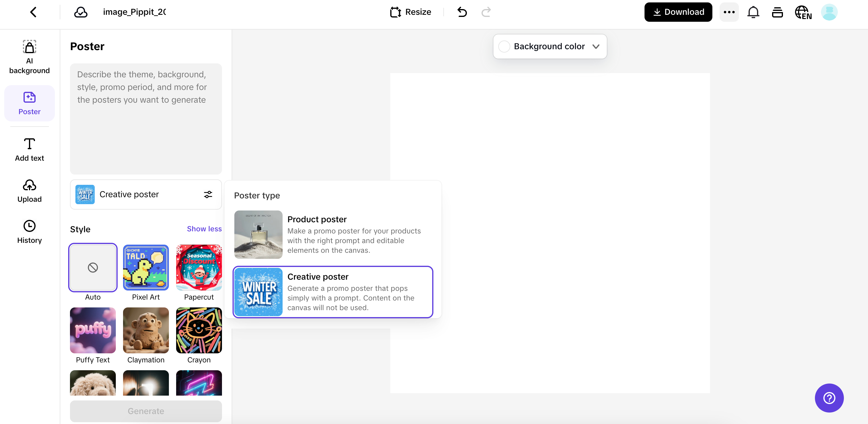Viewport: 868px width, 424px height.
Task: Choose the Auto style option
Action: (x=93, y=268)
